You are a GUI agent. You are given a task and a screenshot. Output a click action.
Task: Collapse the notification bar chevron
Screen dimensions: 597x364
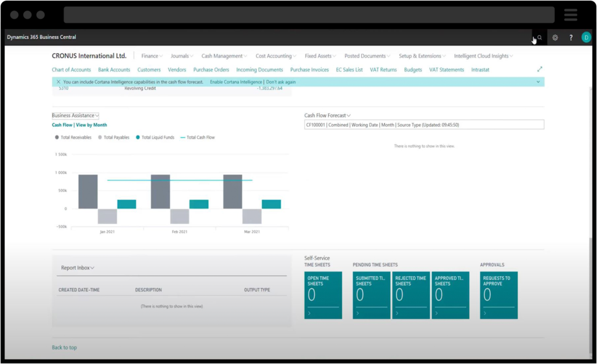538,82
